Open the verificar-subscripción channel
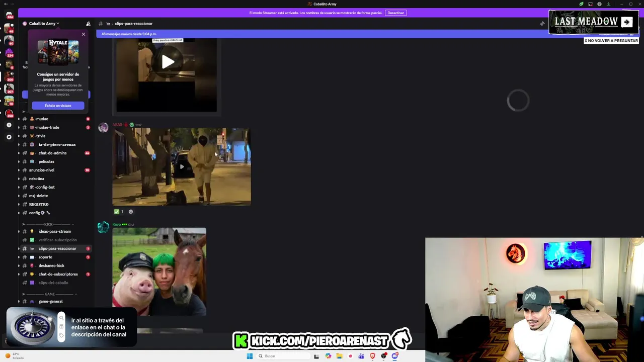Screen dimensions: 644x362 coord(55,240)
